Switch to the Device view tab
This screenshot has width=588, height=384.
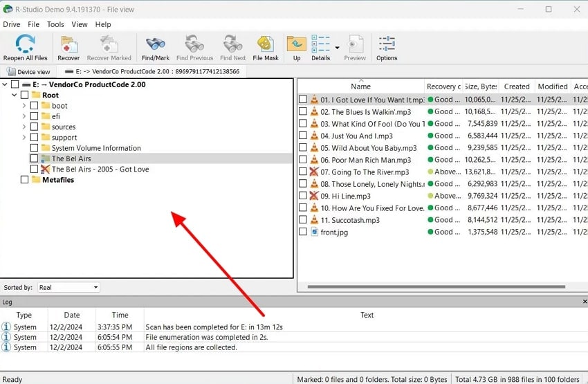28,72
